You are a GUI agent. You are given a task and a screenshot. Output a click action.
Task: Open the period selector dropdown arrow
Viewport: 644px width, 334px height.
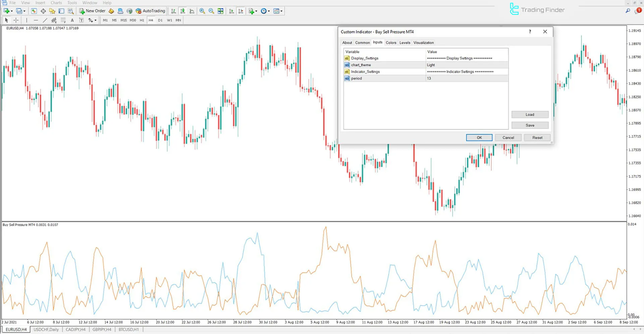click(269, 11)
